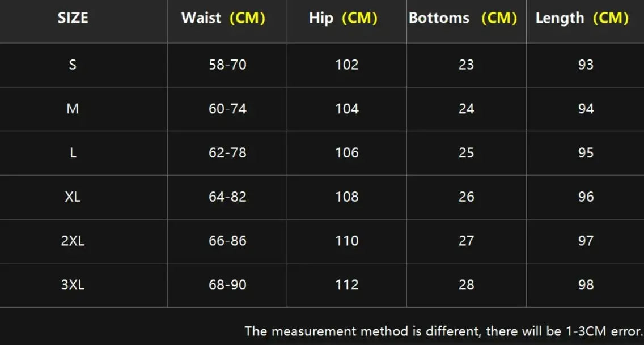Click the Length (CM) column header

[x=582, y=18]
